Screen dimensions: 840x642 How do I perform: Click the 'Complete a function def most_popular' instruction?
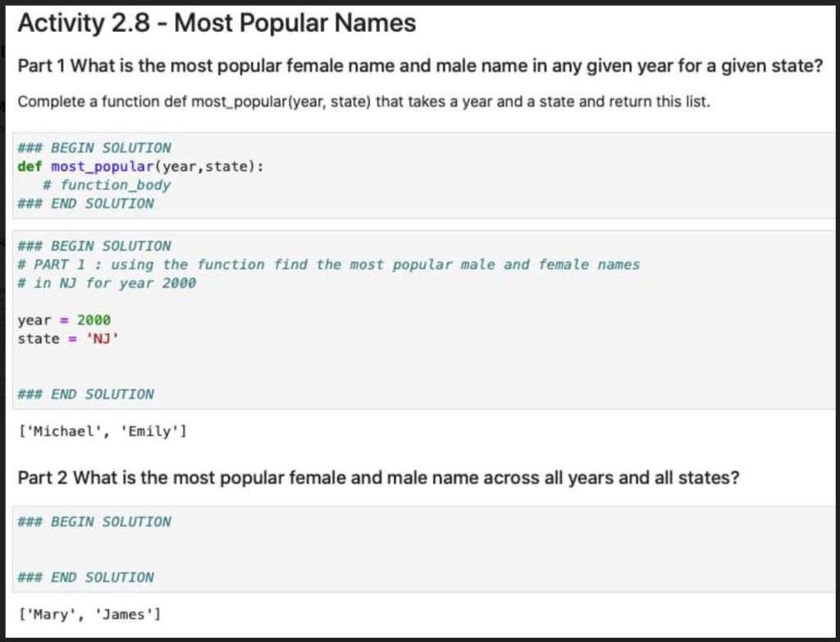click(x=363, y=102)
